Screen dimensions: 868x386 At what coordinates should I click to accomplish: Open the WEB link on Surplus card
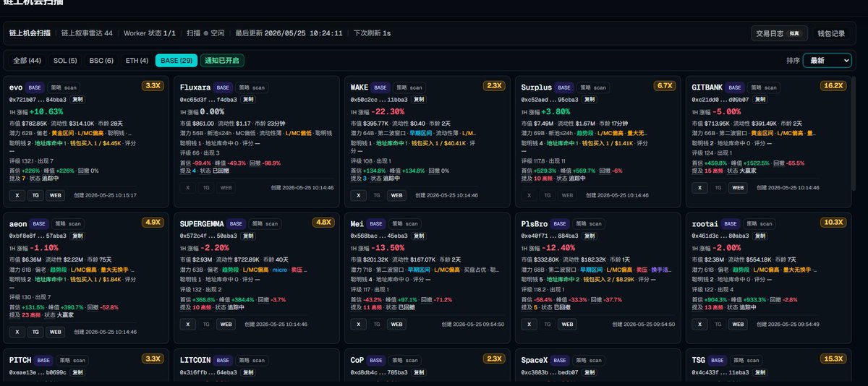[568, 195]
